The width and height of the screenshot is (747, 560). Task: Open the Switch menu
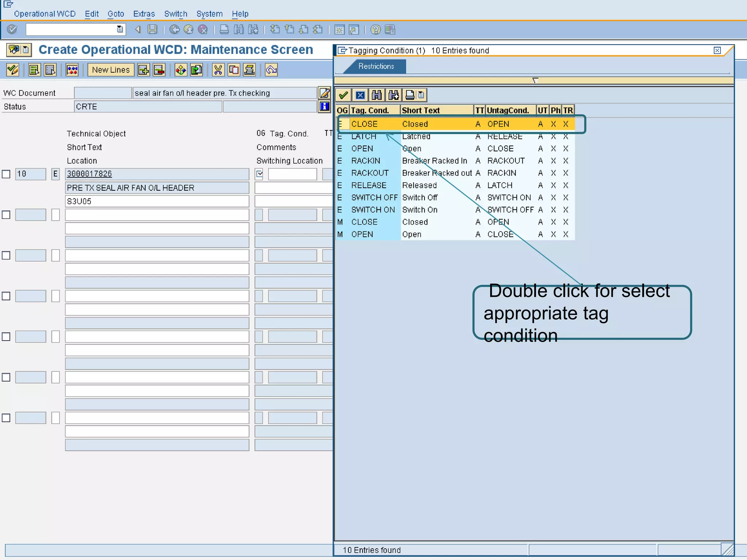pos(175,14)
